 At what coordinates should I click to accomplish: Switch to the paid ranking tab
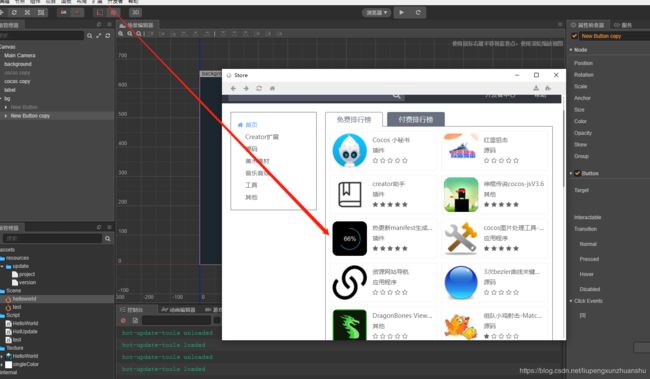pyautogui.click(x=416, y=119)
